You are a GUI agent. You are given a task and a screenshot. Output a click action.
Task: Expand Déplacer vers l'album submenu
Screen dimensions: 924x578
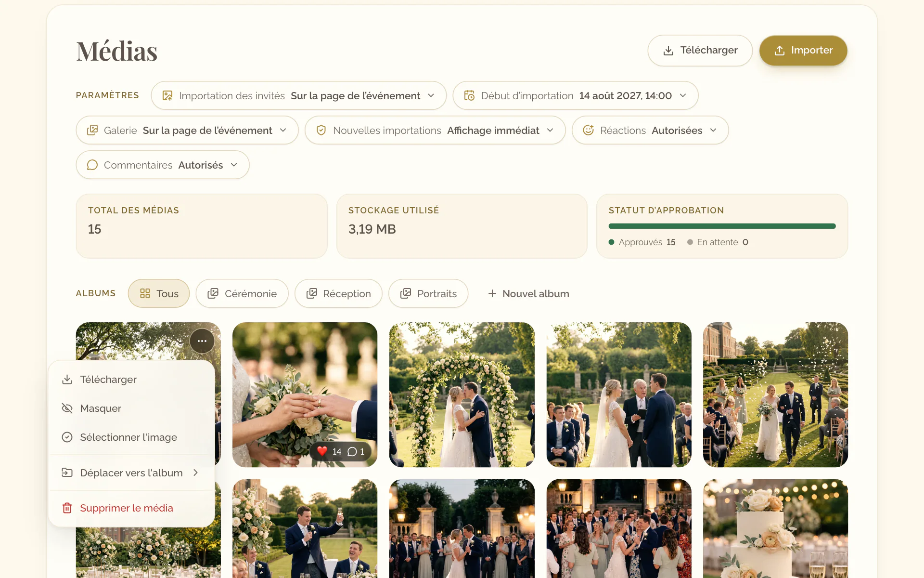tap(131, 473)
